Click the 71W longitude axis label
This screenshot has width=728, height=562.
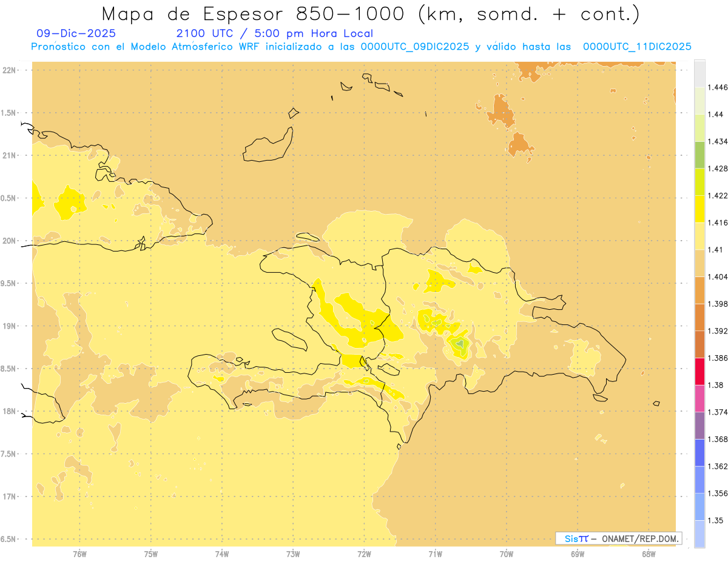[x=435, y=554]
